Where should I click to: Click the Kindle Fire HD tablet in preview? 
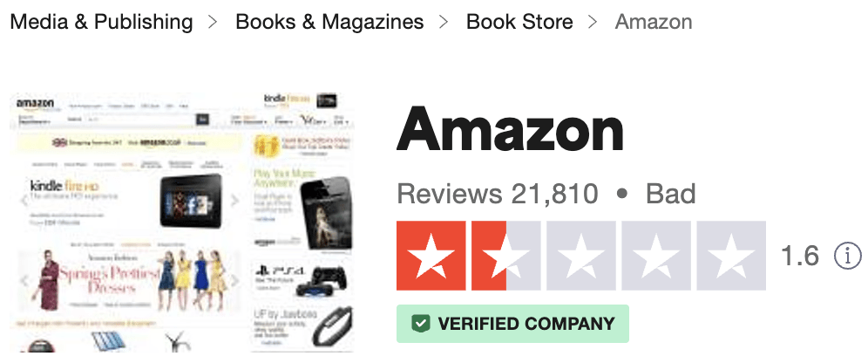pyautogui.click(x=193, y=202)
